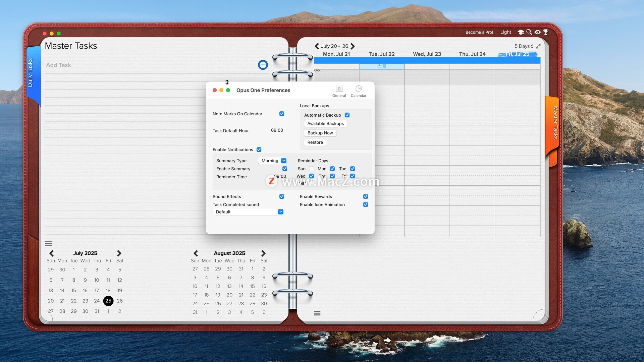
Task: Toggle Mon reminder day checkbox
Action: pos(332,169)
